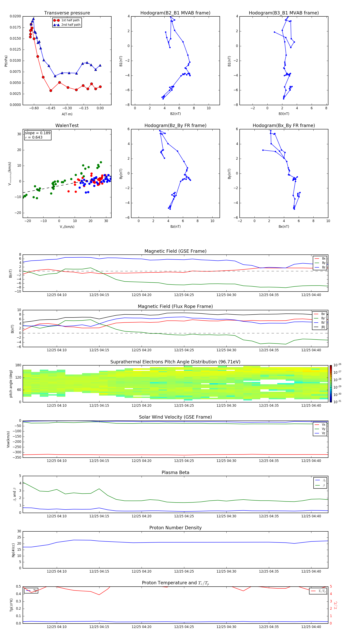Click the Vy legend entry

[x=320, y=429]
